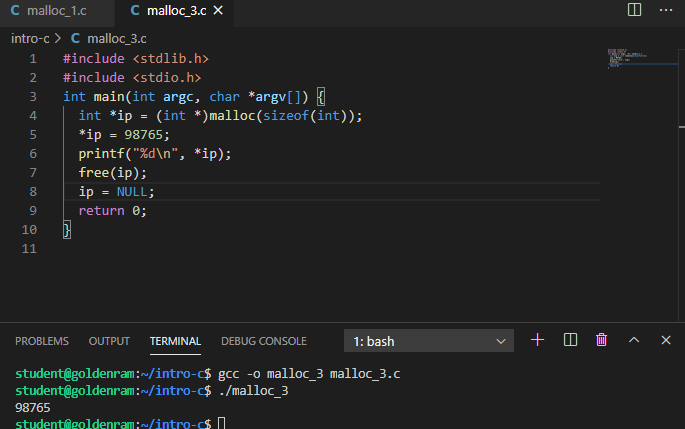Click 'free(ip);' on line 7
Viewport: 685px width, 429px height.
pos(113,173)
